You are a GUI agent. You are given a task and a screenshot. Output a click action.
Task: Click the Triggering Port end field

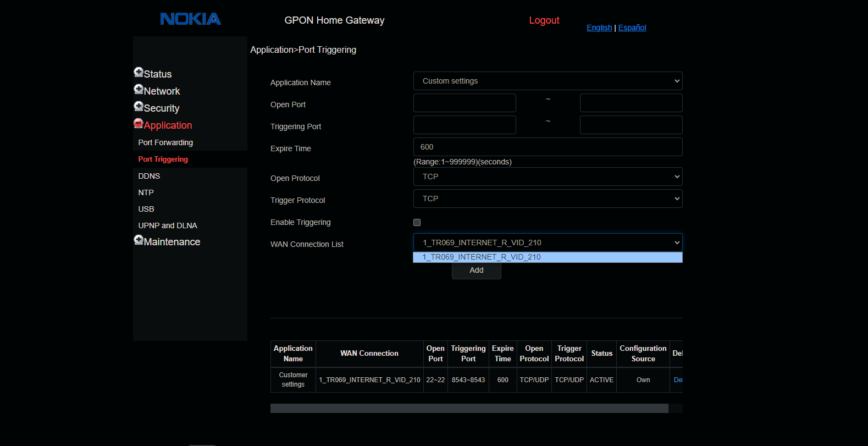coord(631,125)
